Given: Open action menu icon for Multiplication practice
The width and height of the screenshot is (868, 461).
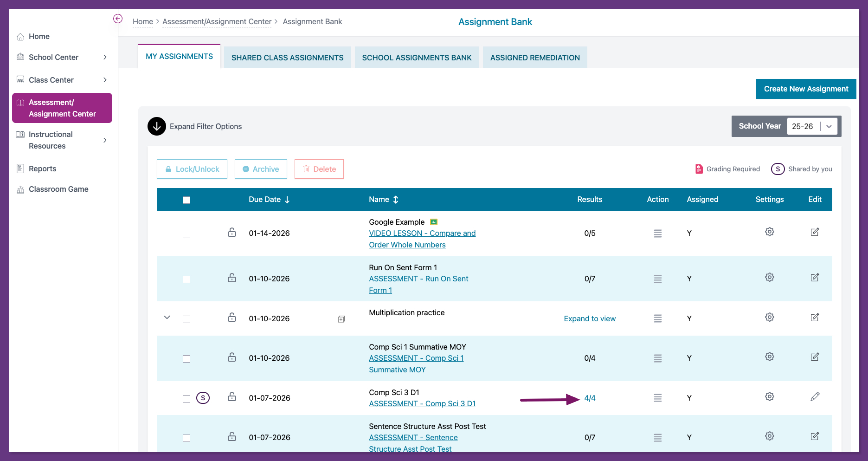Looking at the screenshot, I should [657, 318].
